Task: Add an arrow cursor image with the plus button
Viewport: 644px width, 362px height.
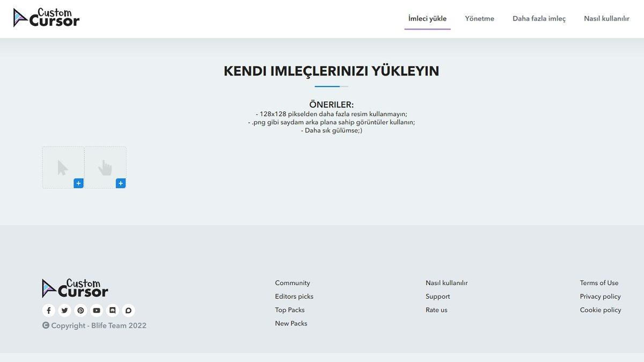Action: 78,183
